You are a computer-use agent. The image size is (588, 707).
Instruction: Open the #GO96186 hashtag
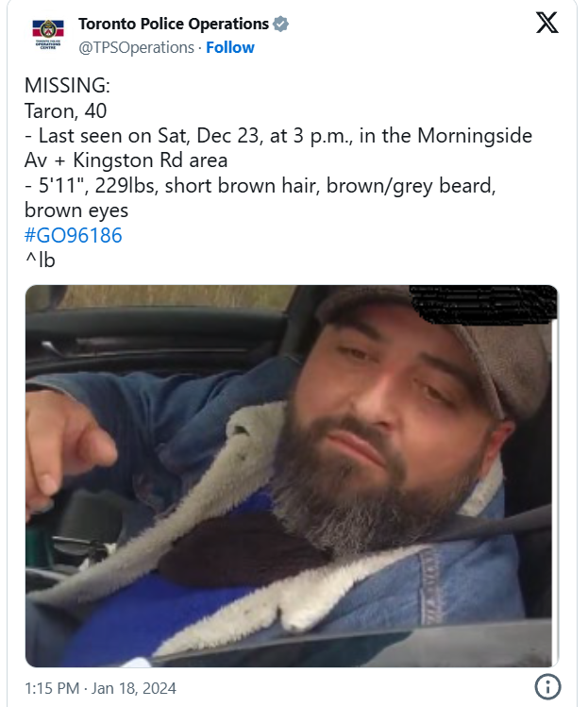pos(73,235)
